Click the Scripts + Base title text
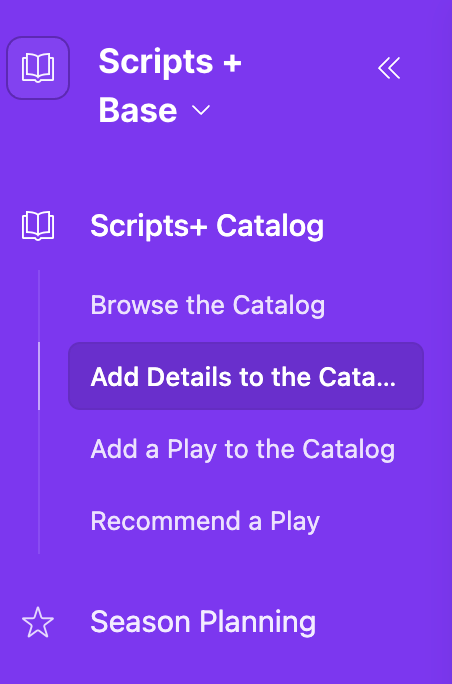Screen dimensions: 452x684 pyautogui.click(x=170, y=86)
